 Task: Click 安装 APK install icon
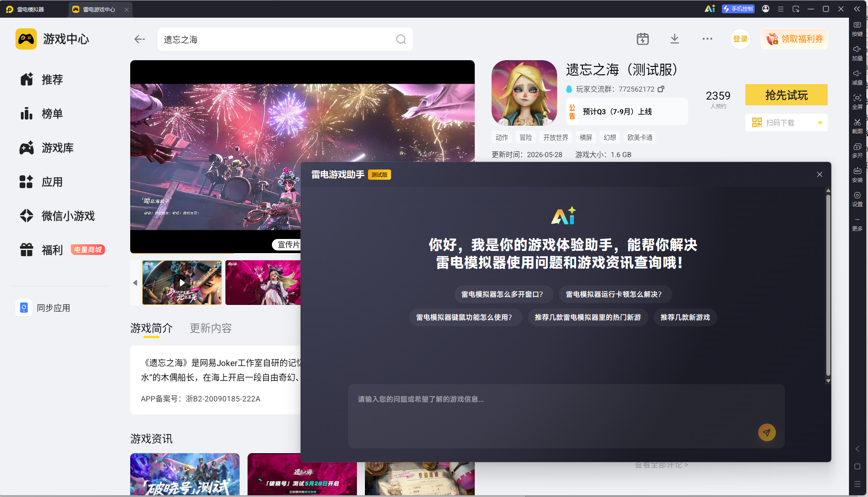(x=857, y=175)
